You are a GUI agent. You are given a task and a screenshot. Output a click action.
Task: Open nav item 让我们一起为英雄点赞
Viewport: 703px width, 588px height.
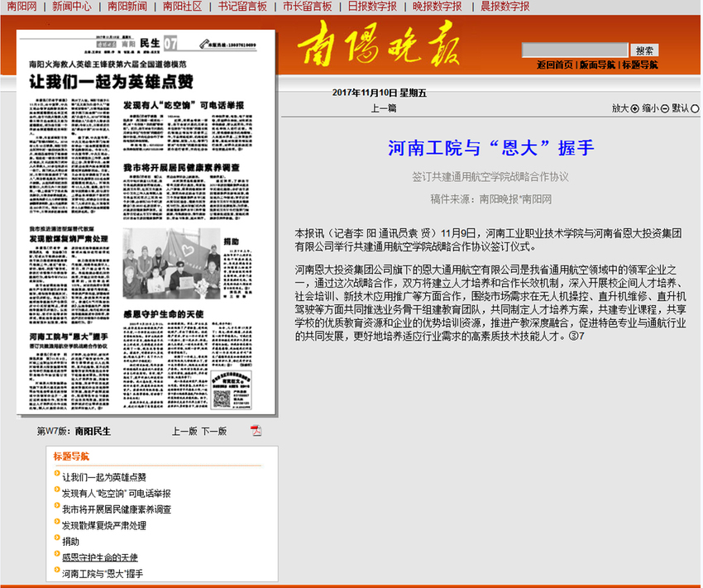104,477
